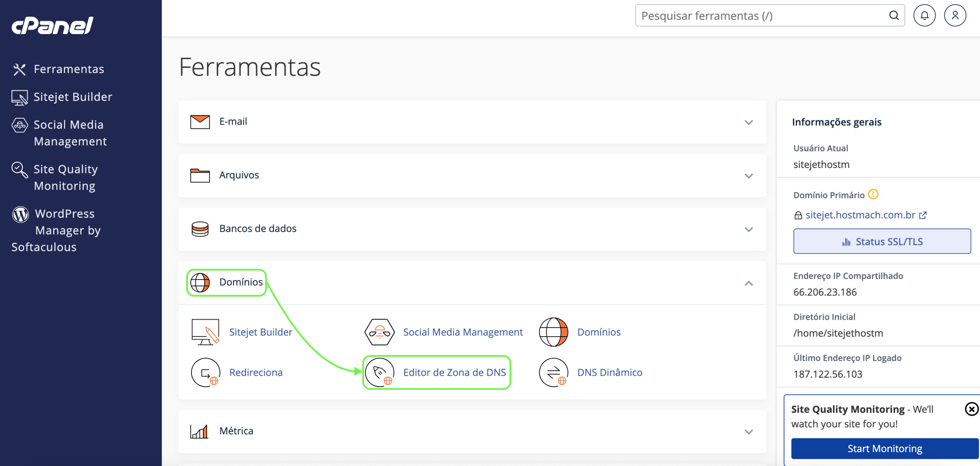Click the search magnifier icon

pyautogui.click(x=893, y=15)
